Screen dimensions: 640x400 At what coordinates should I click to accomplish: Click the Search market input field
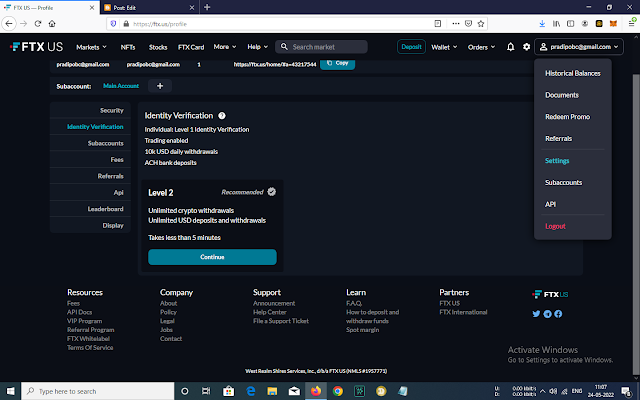click(321, 47)
